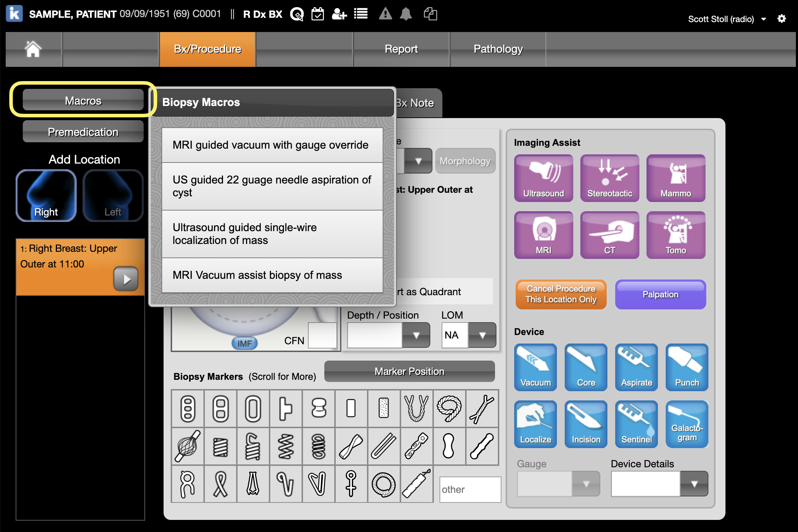798x532 pixels.
Task: Select the Mammo imaging assist
Action: (676, 178)
